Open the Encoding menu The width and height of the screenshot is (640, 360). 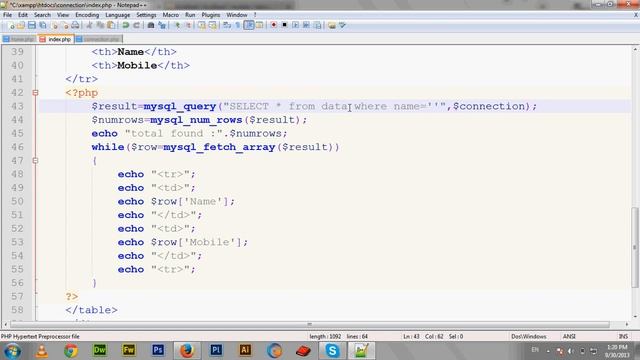pyautogui.click(x=87, y=15)
